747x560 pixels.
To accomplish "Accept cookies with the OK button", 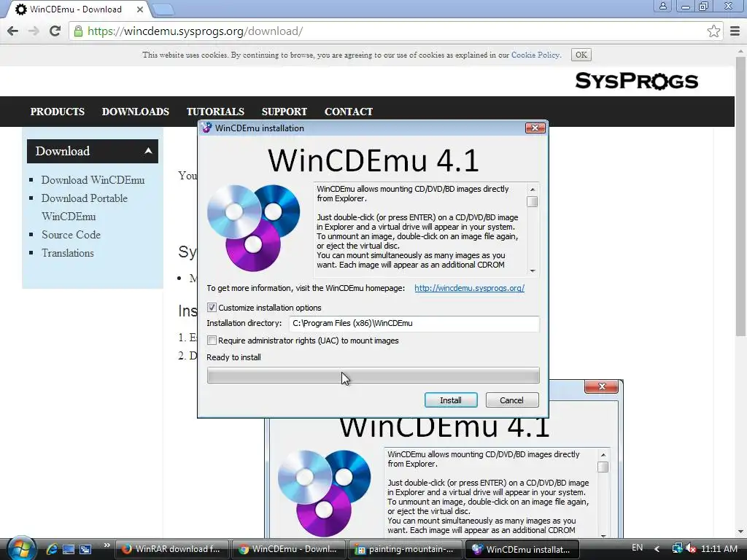I will (x=581, y=55).
